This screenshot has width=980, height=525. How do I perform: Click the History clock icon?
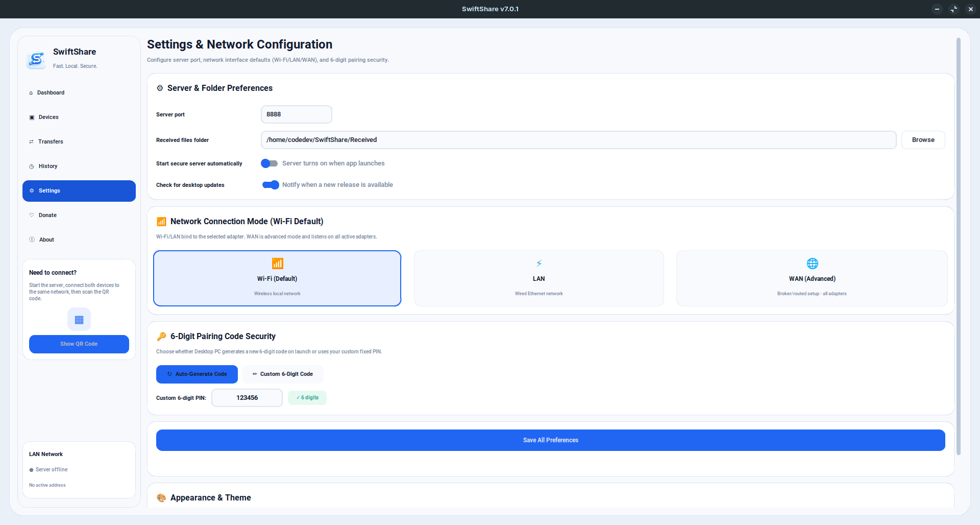click(x=32, y=166)
